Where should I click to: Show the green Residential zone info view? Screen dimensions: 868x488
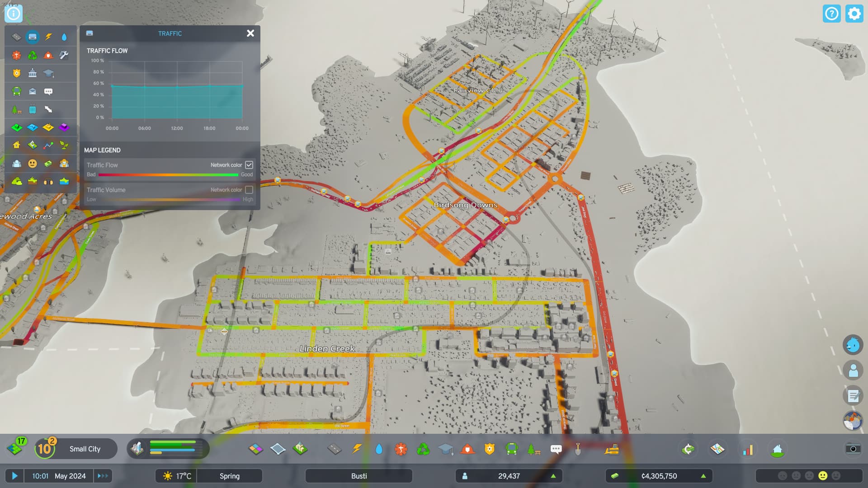16,127
